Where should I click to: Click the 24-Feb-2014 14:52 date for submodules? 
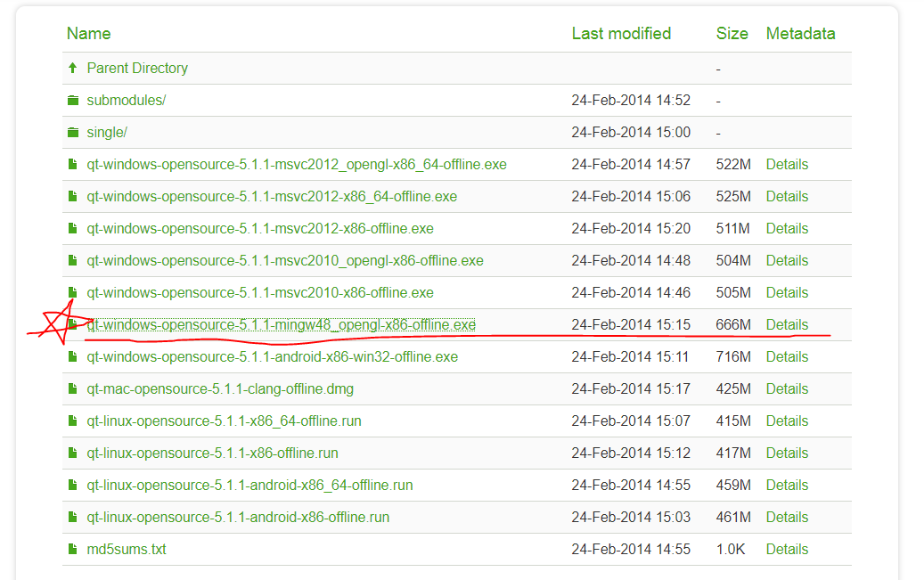(631, 100)
